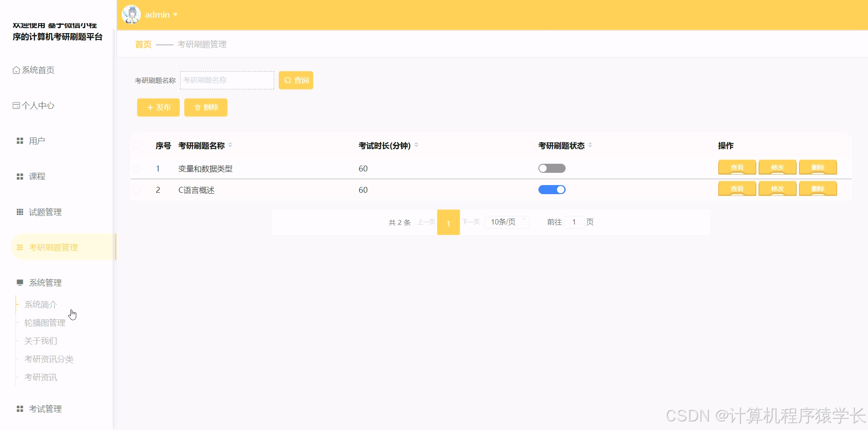Disable the status toggle for C语言概述
868x430 pixels.
coord(552,189)
